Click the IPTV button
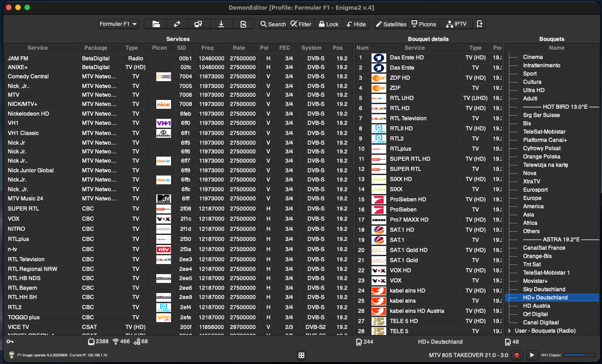This screenshot has width=602, height=364. tap(456, 24)
